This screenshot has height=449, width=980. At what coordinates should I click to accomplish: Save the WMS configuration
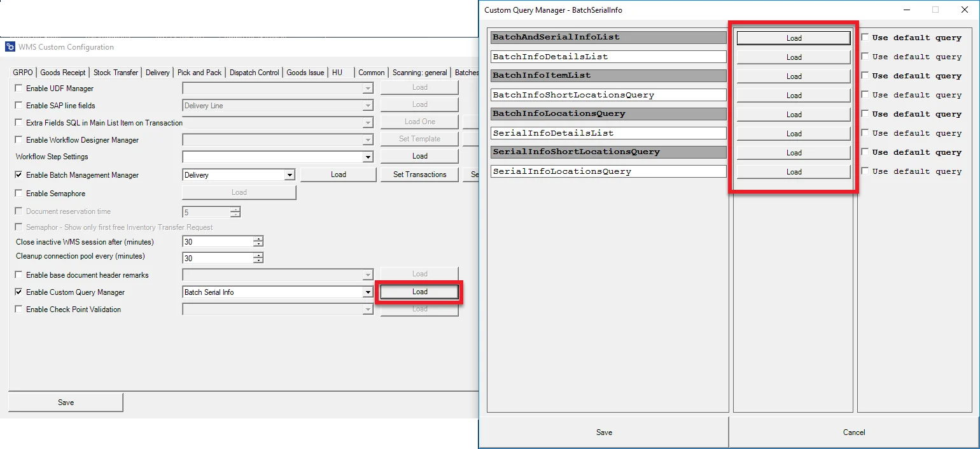tap(66, 402)
